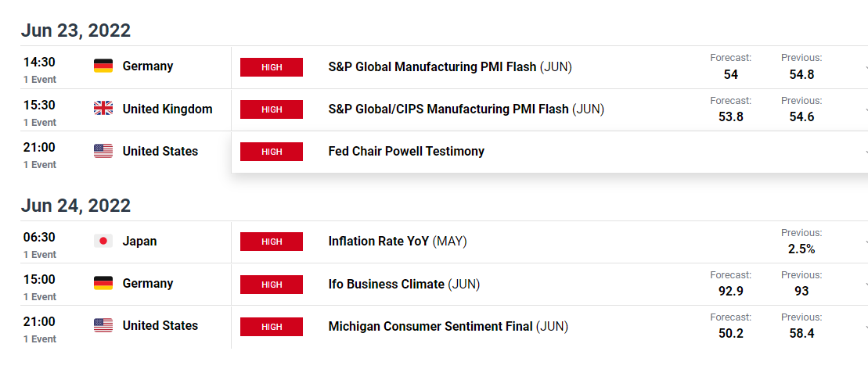The height and width of the screenshot is (369, 868).
Task: Click the HIGH badge for Japan Inflation Rate
Action: 272,242
